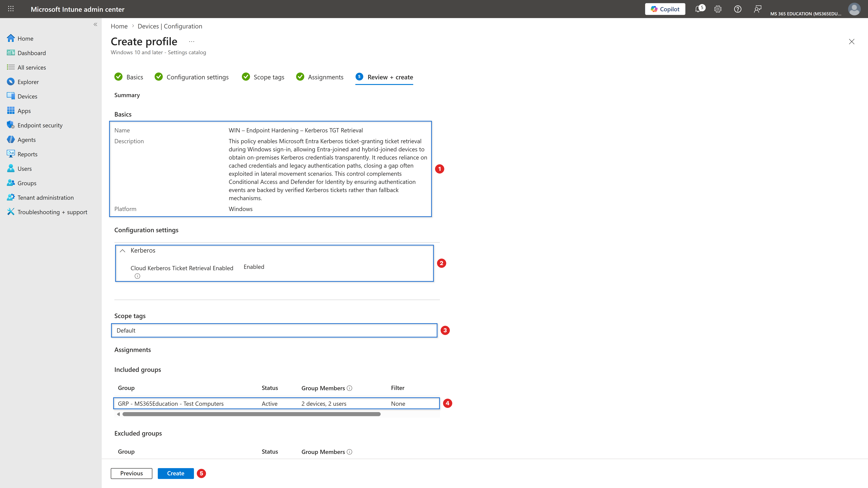Switch to the Scope tags step
Image resolution: width=868 pixels, height=488 pixels.
click(x=263, y=77)
